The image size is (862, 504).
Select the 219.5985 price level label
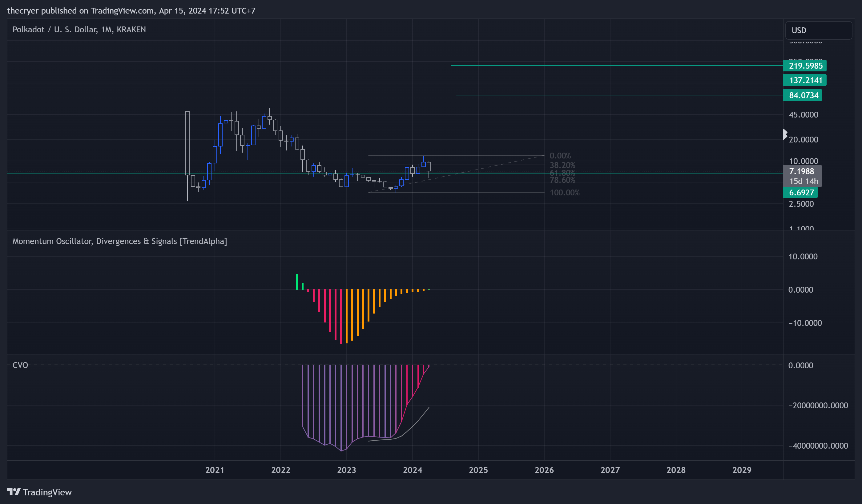point(804,66)
